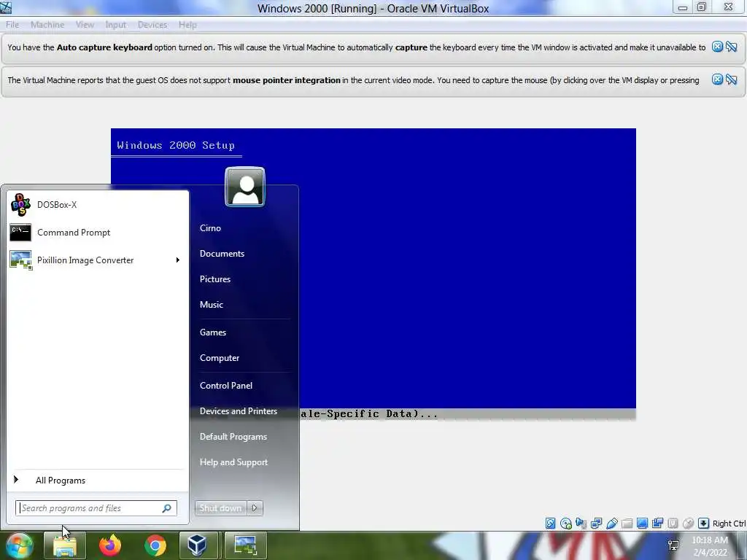Image resolution: width=747 pixels, height=560 pixels.
Task: Click the audio status icon in VirtualBox
Action: [x=581, y=524]
